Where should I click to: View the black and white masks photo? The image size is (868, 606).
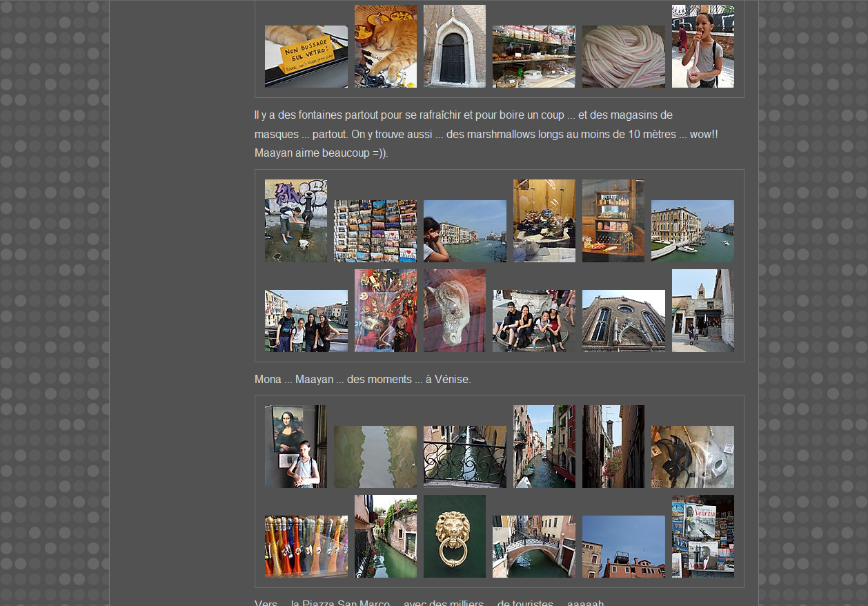pos(692,457)
